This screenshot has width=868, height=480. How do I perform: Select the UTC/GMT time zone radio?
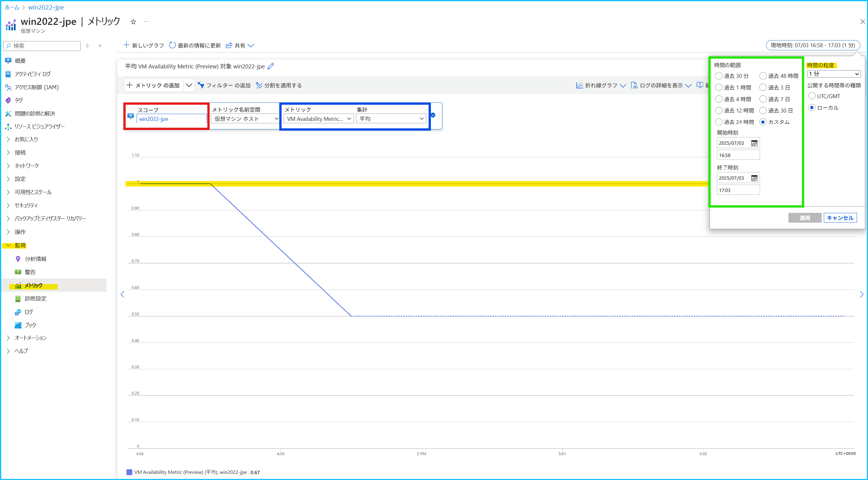pyautogui.click(x=812, y=96)
